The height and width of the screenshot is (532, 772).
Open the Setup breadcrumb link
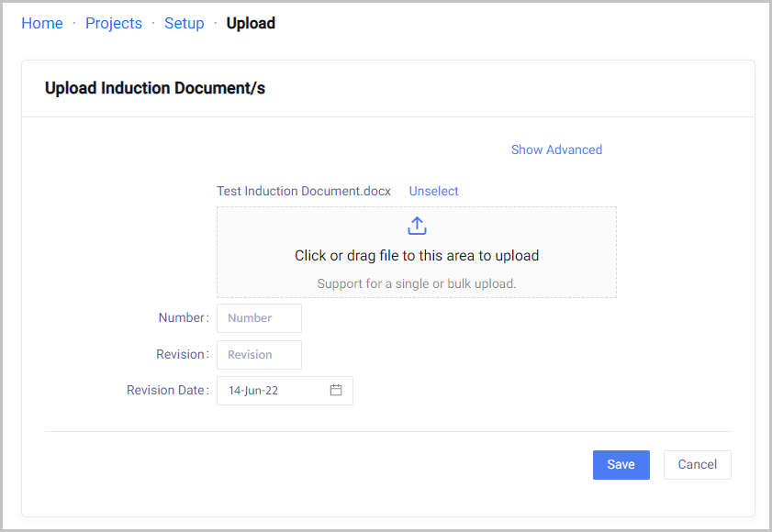[x=184, y=23]
